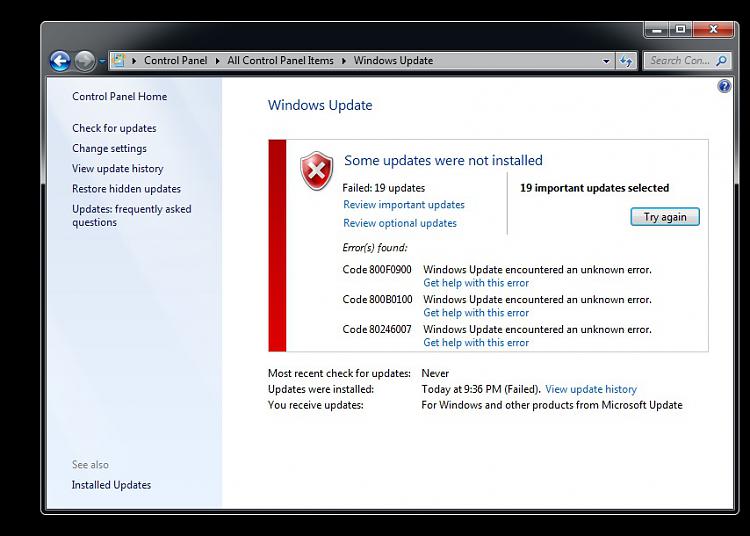Click the red shield error icon
The width and height of the screenshot is (750, 536).
click(316, 171)
